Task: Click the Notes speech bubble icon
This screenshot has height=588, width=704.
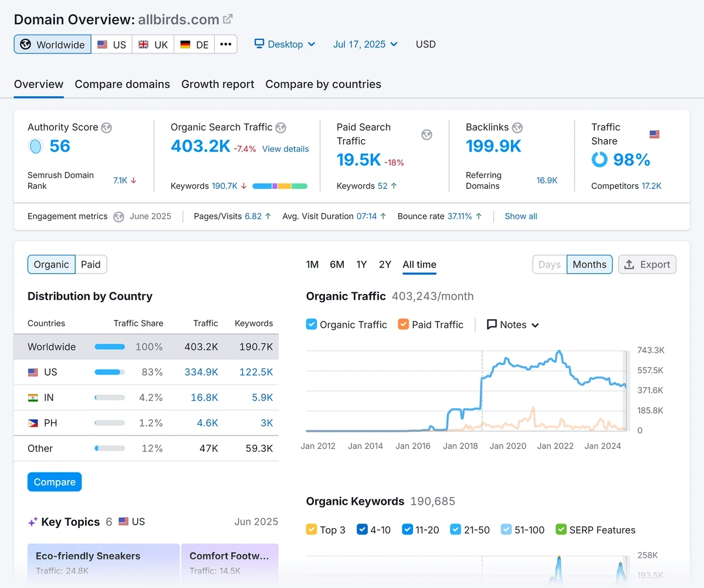Action: (x=492, y=325)
